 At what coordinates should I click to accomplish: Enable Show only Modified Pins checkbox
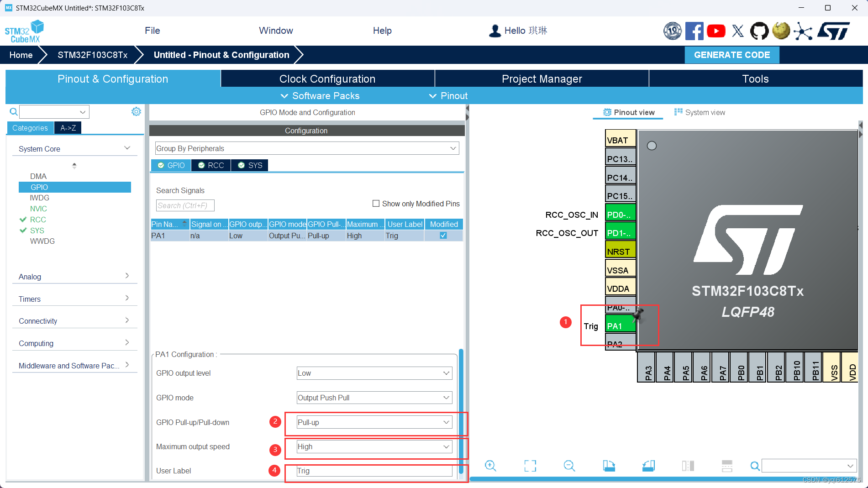376,204
